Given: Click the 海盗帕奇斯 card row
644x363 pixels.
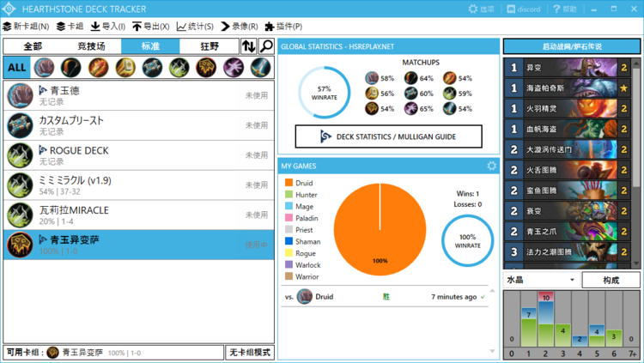Looking at the screenshot, I should (x=568, y=88).
